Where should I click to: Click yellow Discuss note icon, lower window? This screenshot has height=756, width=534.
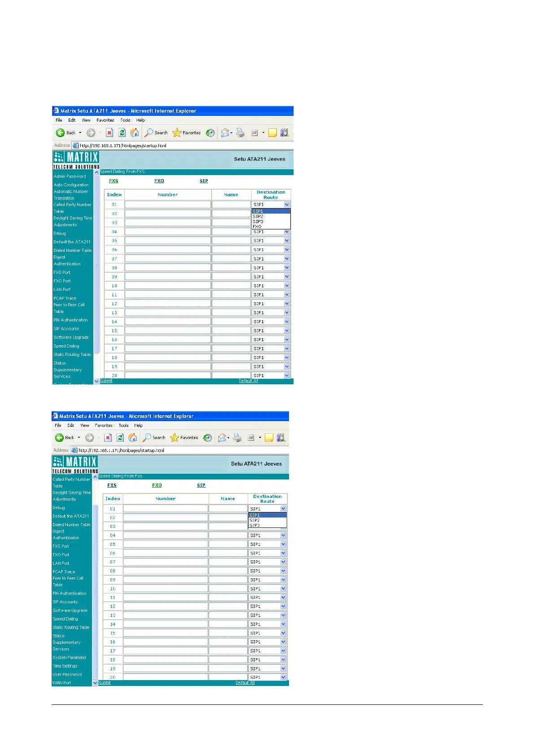pyautogui.click(x=269, y=438)
